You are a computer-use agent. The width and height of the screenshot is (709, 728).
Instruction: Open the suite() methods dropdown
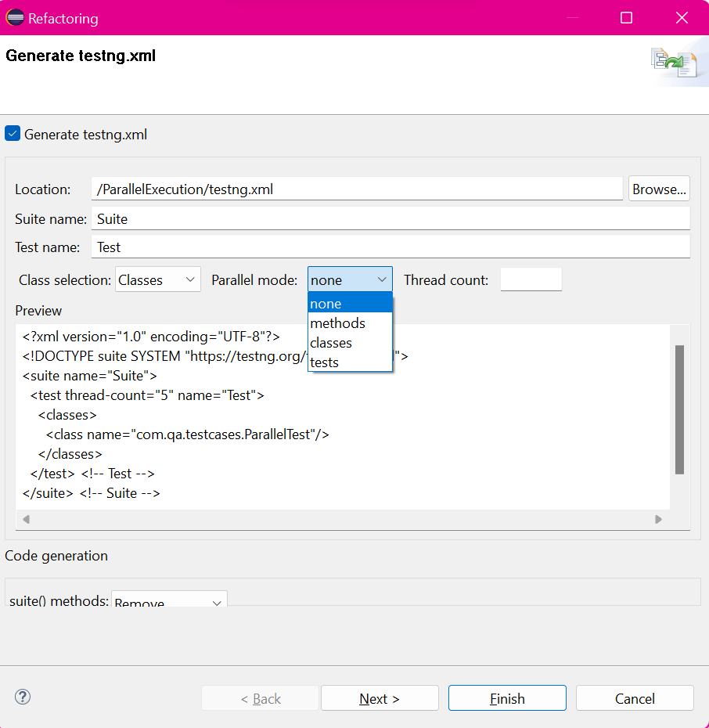(168, 599)
